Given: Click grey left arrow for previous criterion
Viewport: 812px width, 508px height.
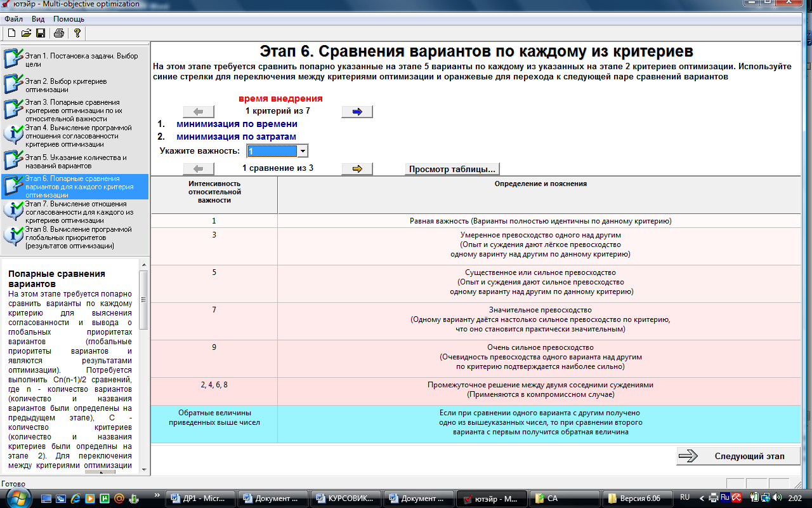Looking at the screenshot, I should coord(199,112).
